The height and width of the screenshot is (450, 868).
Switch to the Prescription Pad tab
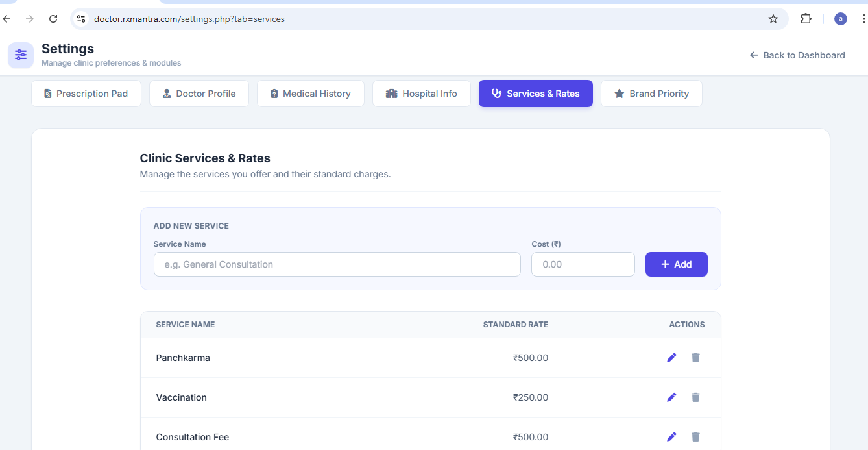pyautogui.click(x=86, y=94)
